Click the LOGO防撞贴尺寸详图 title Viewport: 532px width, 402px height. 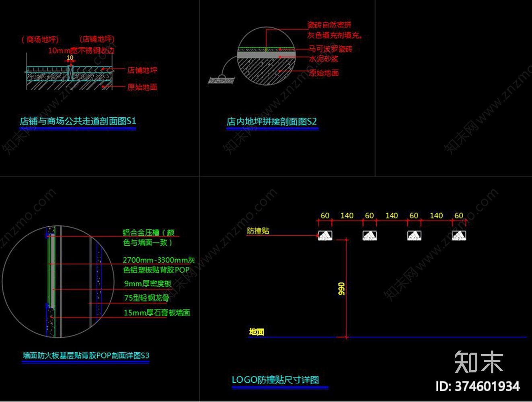275,380
